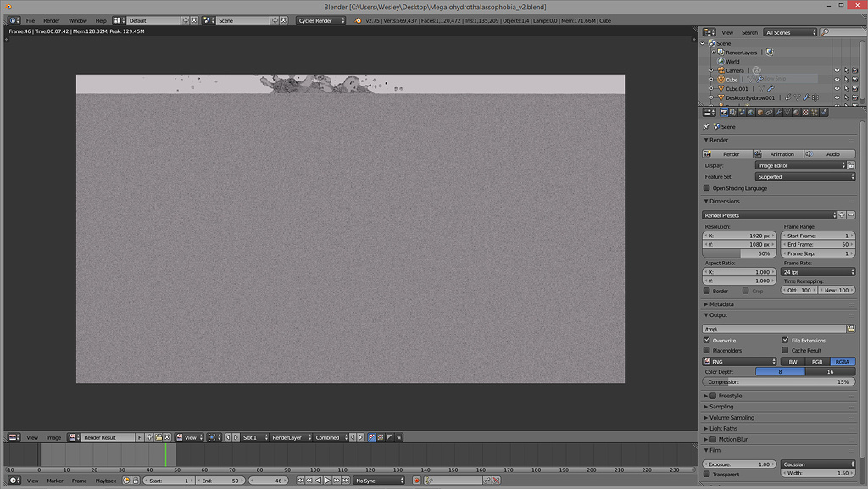Open the Render menu in top bar

(52, 21)
